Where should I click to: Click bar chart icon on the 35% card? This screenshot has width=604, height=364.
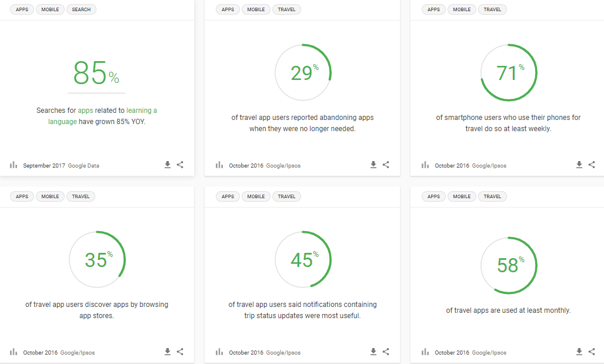tap(14, 352)
